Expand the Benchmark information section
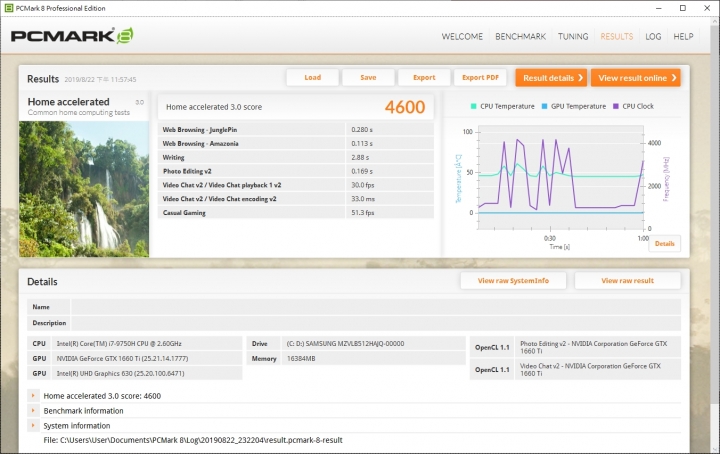 [x=34, y=411]
